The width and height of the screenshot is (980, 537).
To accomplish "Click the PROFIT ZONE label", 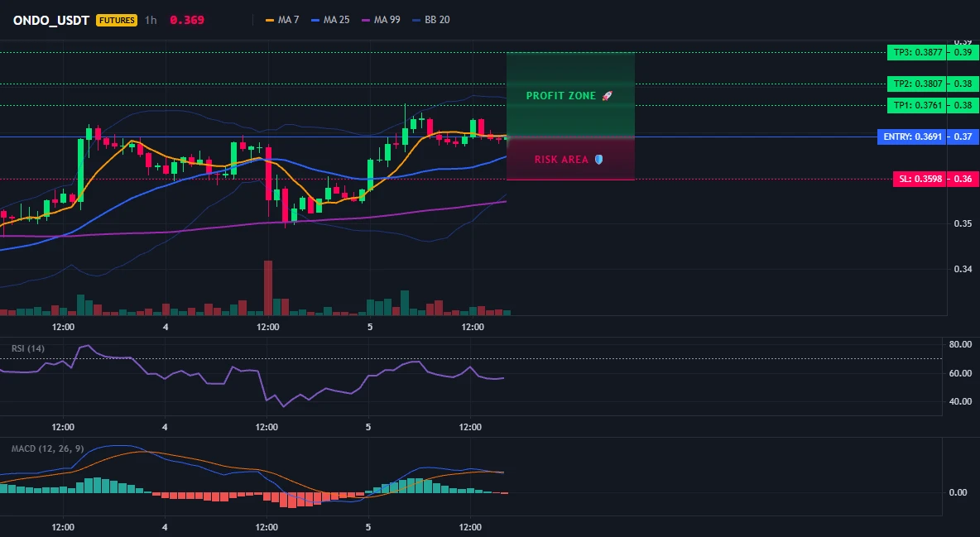I will click(561, 96).
